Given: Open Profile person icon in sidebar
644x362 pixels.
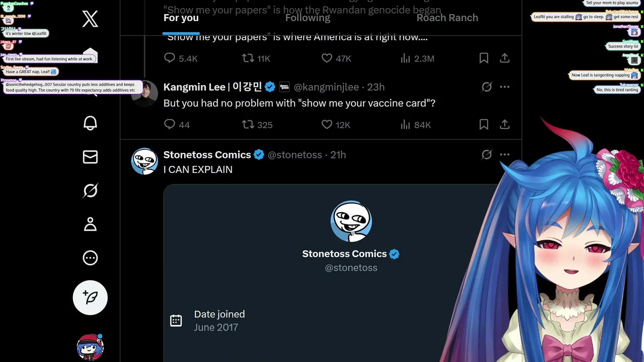Looking at the screenshot, I should click(x=90, y=224).
